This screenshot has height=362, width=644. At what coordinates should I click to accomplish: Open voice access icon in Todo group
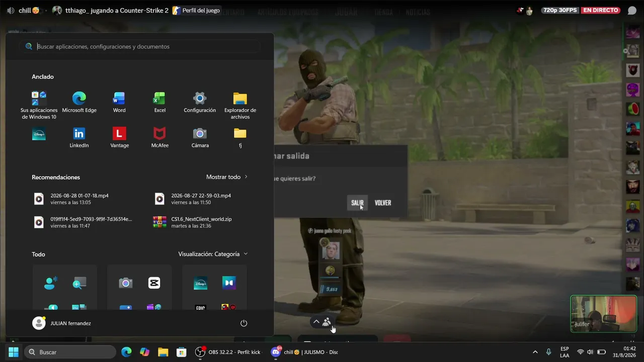[50, 283]
